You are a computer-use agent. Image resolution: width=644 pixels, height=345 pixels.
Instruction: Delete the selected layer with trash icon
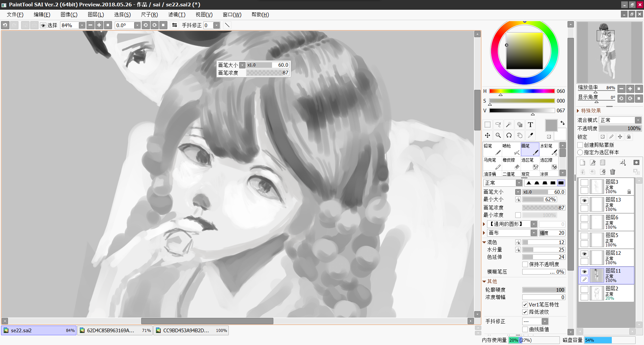click(612, 172)
